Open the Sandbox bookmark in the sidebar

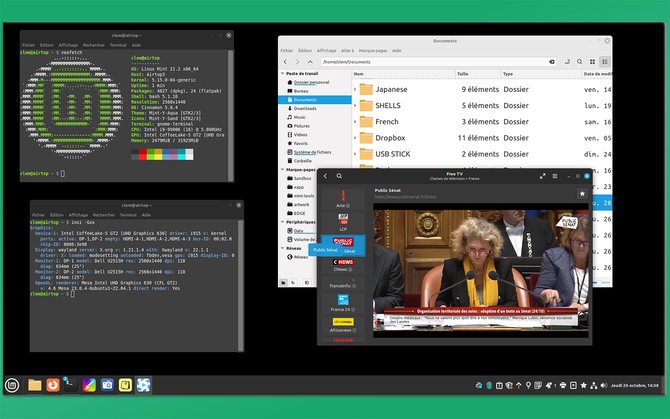tap(302, 179)
